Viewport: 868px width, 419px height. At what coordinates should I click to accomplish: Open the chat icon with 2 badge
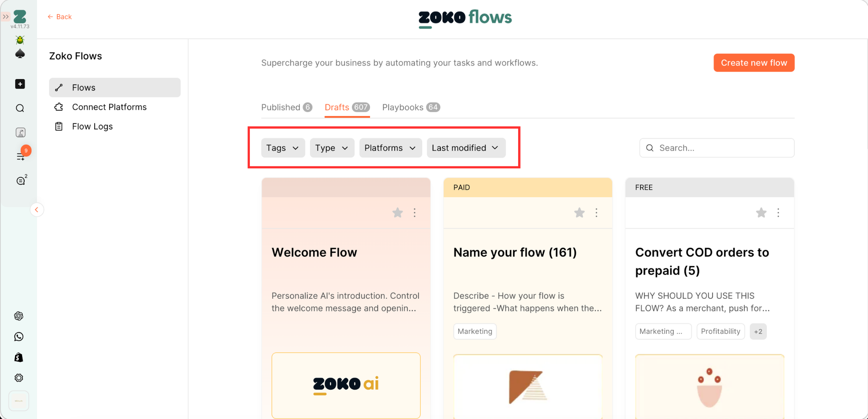(x=21, y=180)
